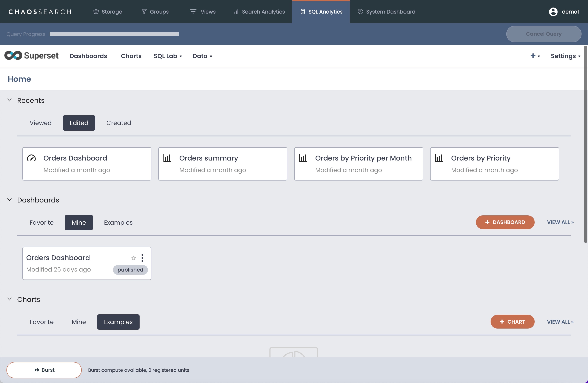The width and height of the screenshot is (588, 383).
Task: Click VIEW ALL link for Charts
Action: coord(560,322)
